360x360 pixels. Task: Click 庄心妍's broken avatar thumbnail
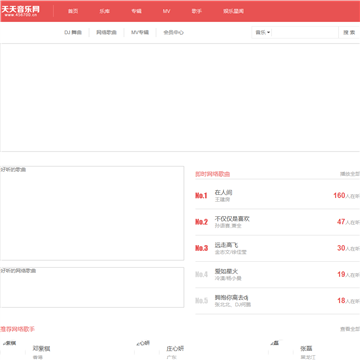click(x=147, y=350)
